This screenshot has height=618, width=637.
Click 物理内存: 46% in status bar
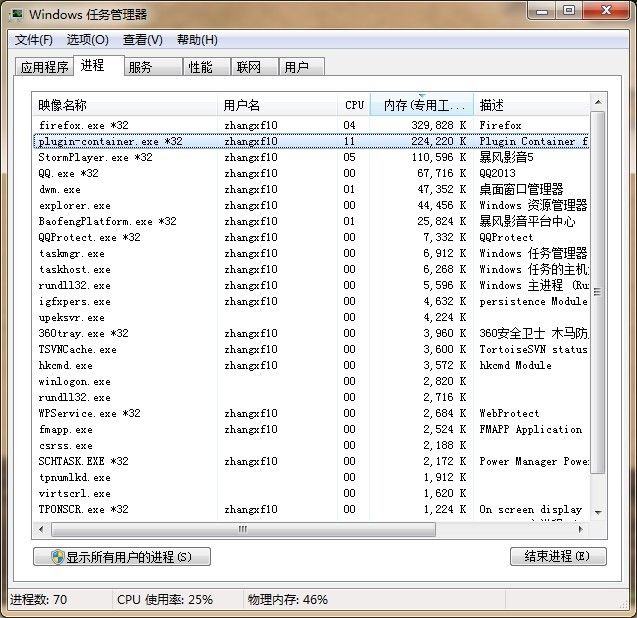click(288, 599)
